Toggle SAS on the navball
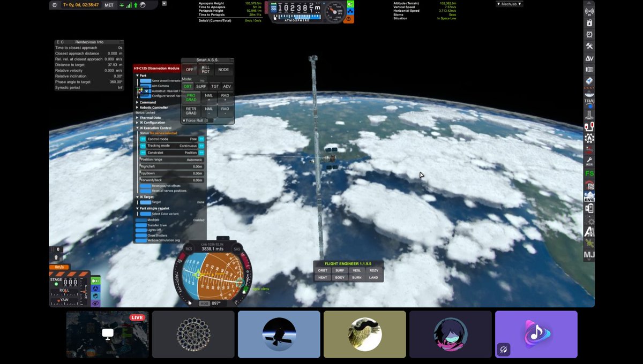Image resolution: width=643 pixels, height=364 pixels. pos(237,248)
